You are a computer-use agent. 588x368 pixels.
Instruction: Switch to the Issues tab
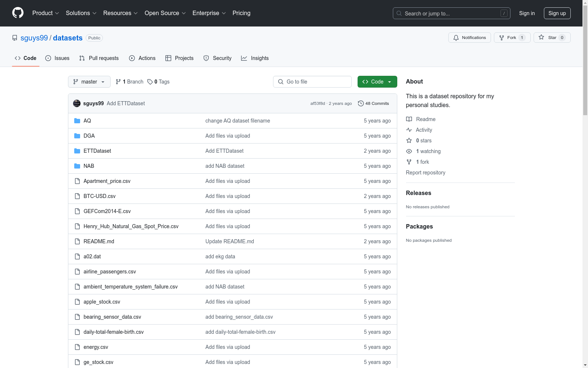[x=57, y=58]
